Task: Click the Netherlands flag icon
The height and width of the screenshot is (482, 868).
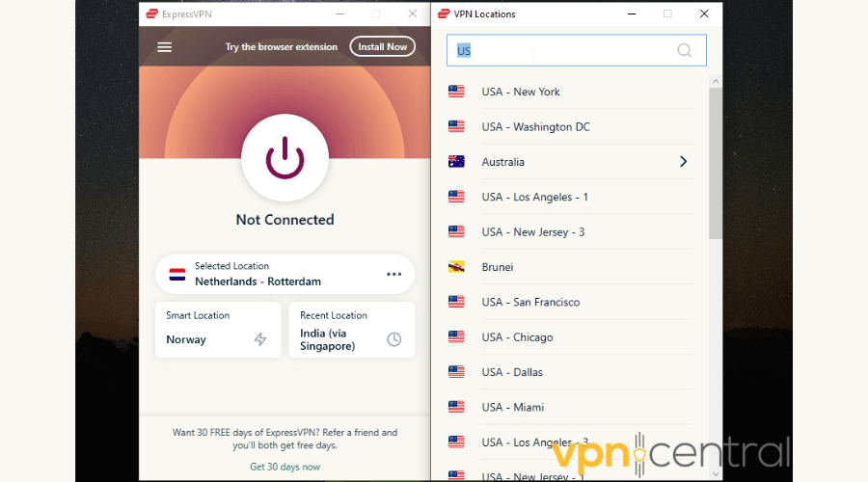Action: click(x=177, y=274)
